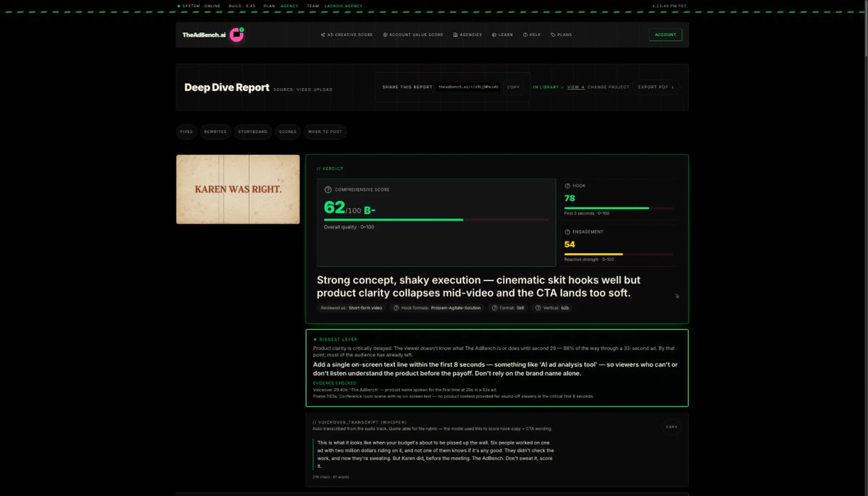Screen dimensions: 868x496
Task: Click the help icon next to ENGAGEMENT
Action: click(x=567, y=232)
